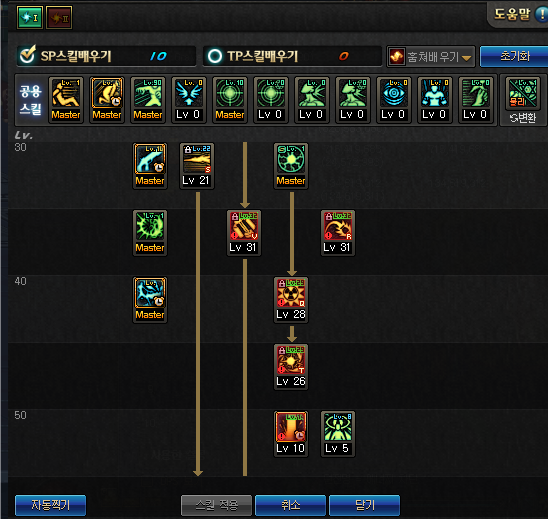Viewport: 548px width, 519px height.
Task: Open the 도움말 help button
Action: pos(518,14)
